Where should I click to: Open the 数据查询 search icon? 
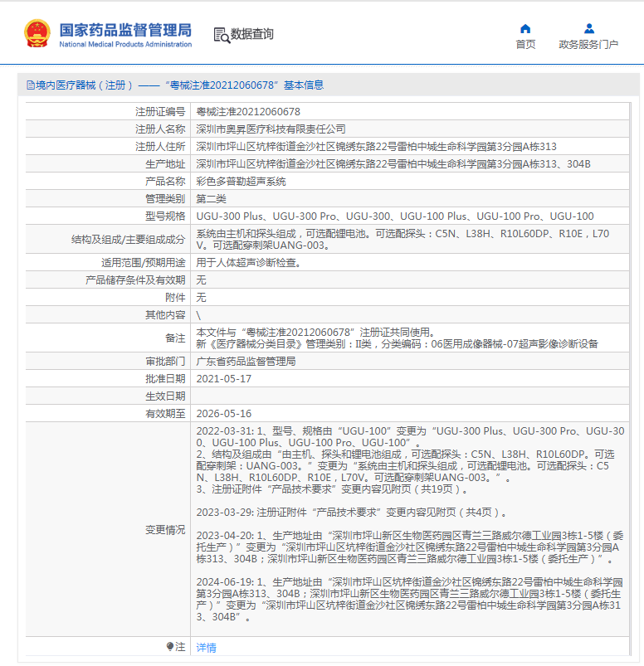click(222, 36)
